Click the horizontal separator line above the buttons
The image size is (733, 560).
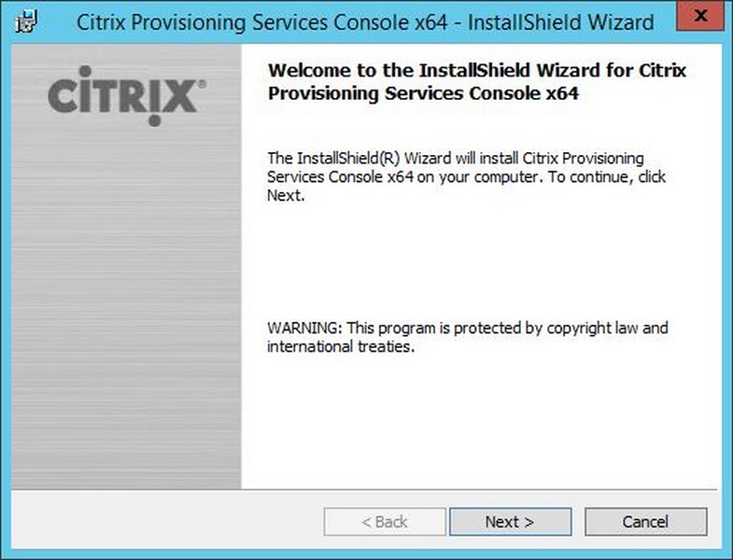point(364,490)
